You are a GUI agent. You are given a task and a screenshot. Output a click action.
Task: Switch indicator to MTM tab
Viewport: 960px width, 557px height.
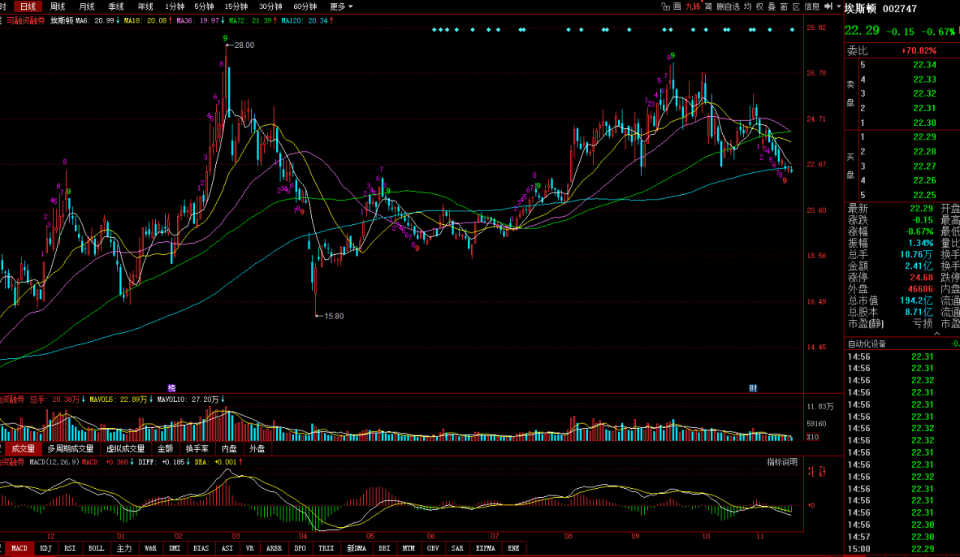click(409, 548)
